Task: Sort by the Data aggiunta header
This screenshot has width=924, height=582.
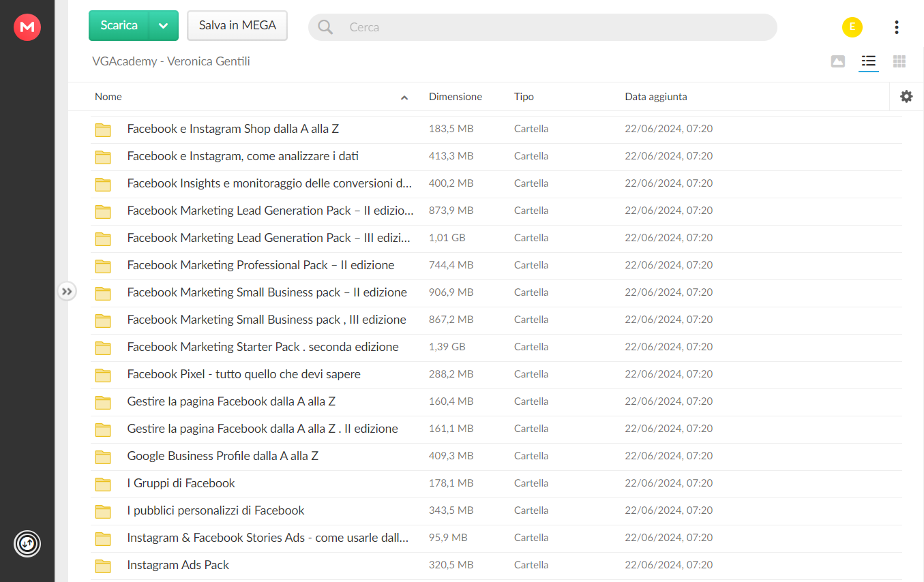Action: (656, 97)
